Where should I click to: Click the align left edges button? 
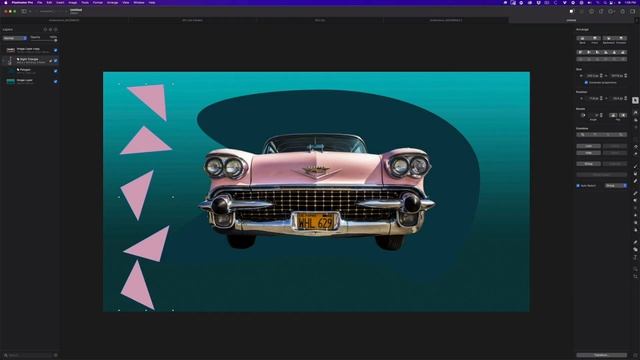[x=580, y=53]
